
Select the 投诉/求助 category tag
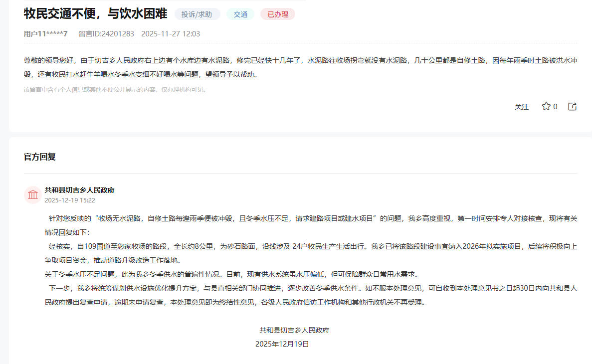[x=197, y=14]
